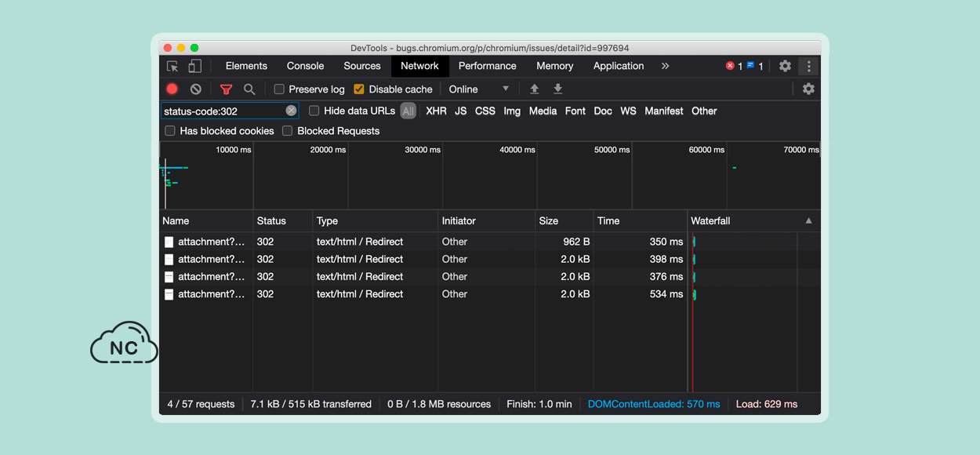Filter requests by Img
This screenshot has width=980, height=455.
click(x=512, y=111)
